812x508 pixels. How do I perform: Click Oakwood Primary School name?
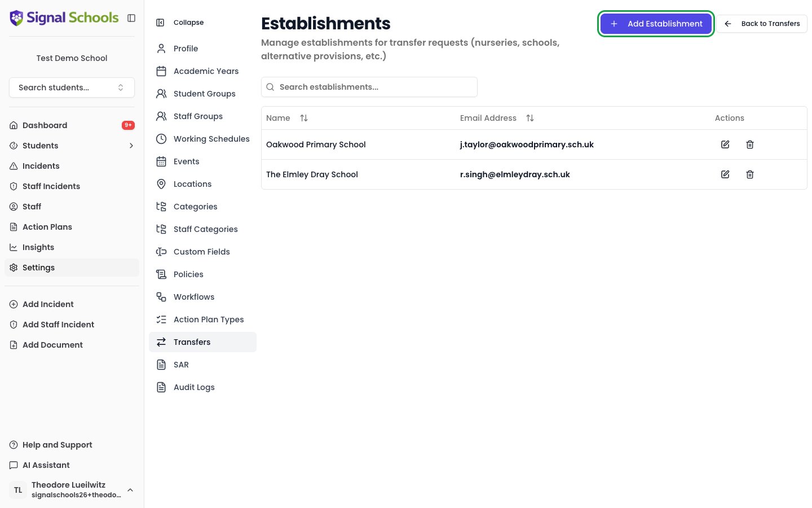pos(316,144)
